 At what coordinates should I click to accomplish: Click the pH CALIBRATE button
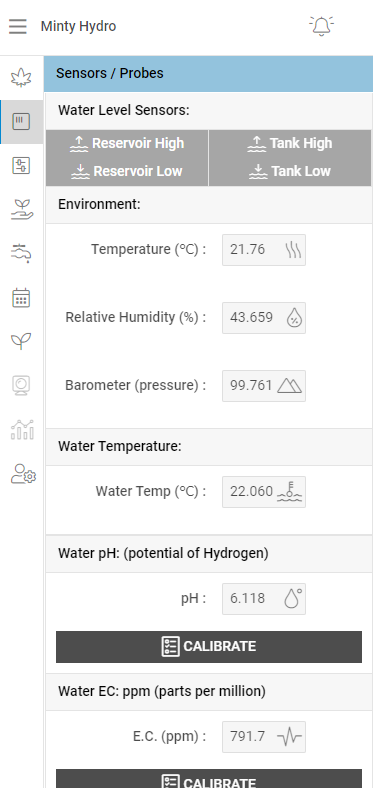[209, 646]
